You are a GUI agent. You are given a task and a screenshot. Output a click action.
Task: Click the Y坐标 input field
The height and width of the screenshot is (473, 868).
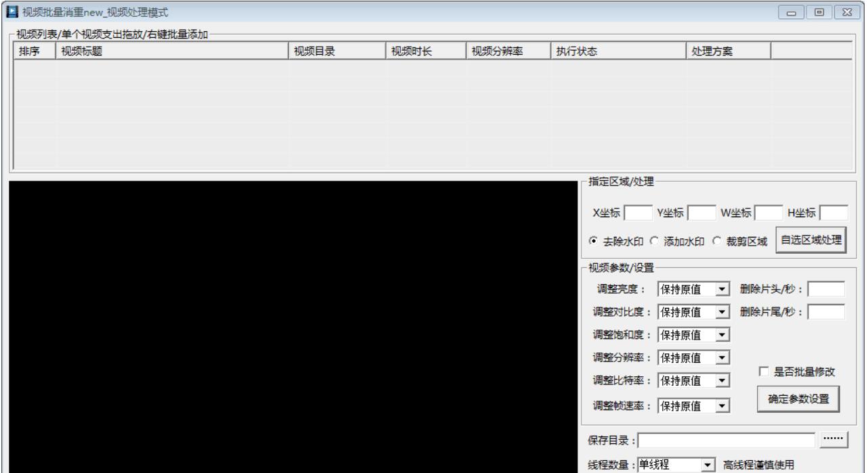pyautogui.click(x=702, y=212)
